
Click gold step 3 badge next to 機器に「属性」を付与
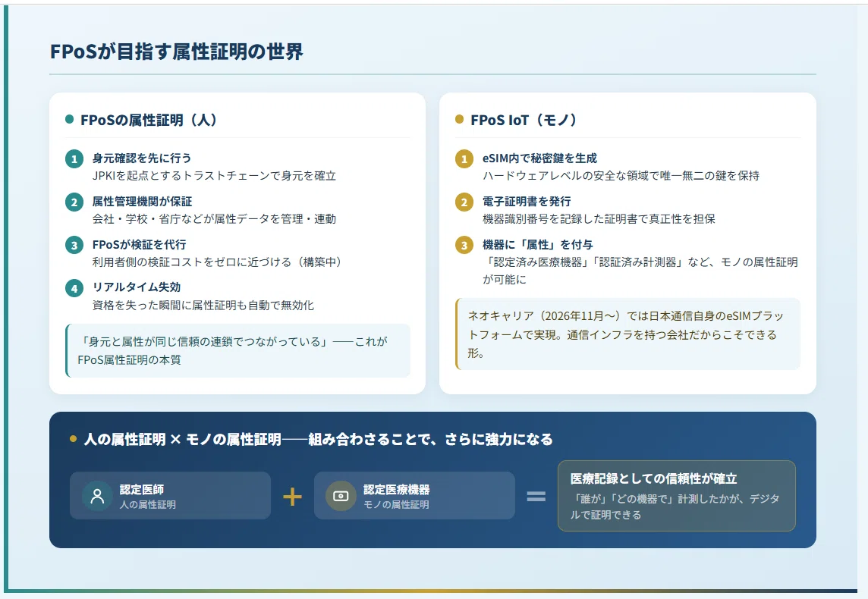coord(464,246)
